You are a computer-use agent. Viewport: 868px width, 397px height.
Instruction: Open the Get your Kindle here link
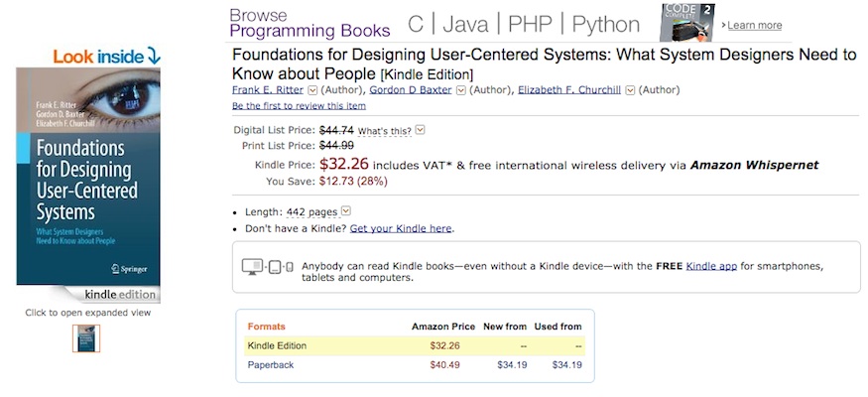point(401,228)
